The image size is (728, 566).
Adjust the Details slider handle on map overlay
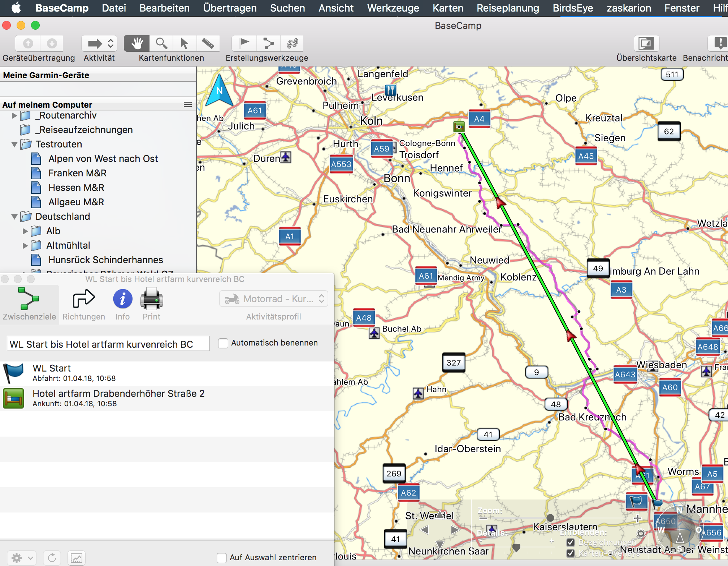pos(516,547)
